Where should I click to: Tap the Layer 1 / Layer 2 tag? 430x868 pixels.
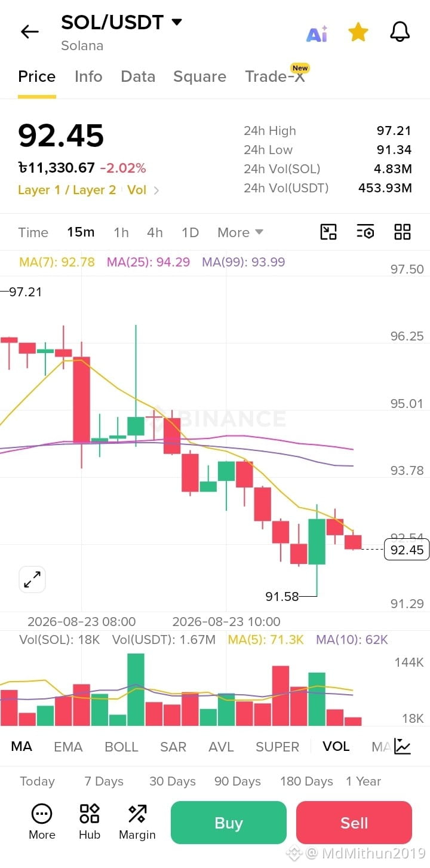click(67, 190)
